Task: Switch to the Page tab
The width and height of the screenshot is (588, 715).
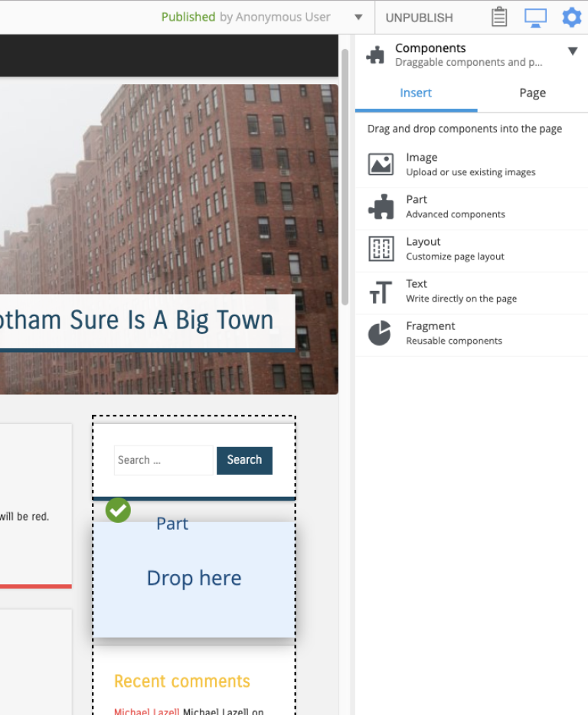Action: pyautogui.click(x=532, y=93)
